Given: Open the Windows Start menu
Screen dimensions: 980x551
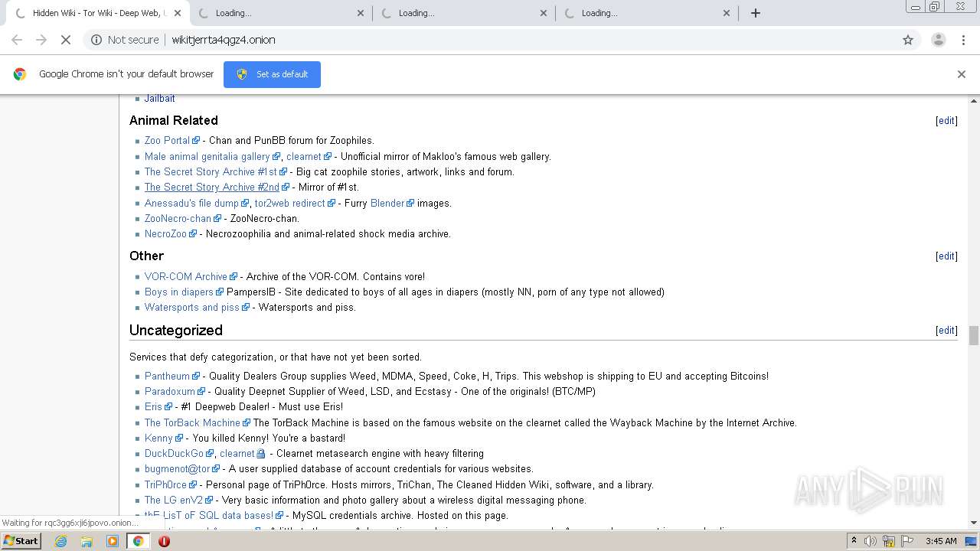Looking at the screenshot, I should 21,541.
